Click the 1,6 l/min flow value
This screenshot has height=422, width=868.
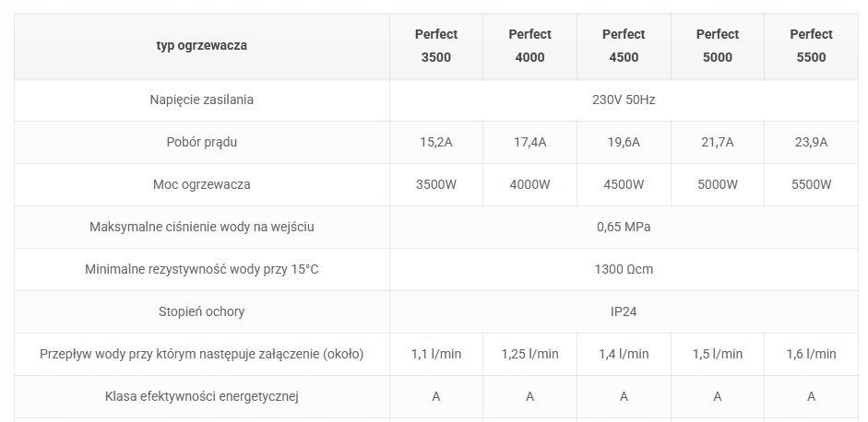pos(811,354)
